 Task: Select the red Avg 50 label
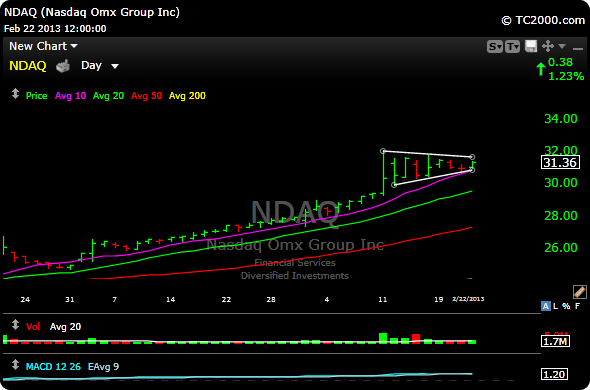(x=146, y=96)
